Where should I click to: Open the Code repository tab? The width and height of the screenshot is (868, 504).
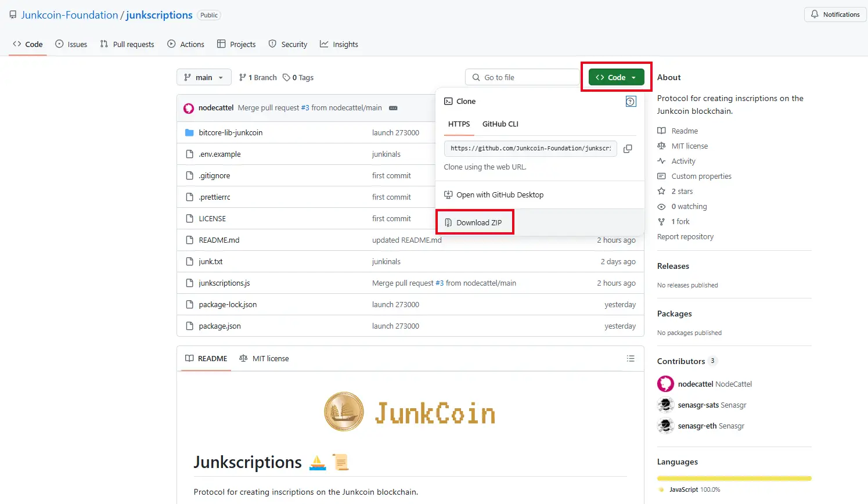[x=28, y=44]
